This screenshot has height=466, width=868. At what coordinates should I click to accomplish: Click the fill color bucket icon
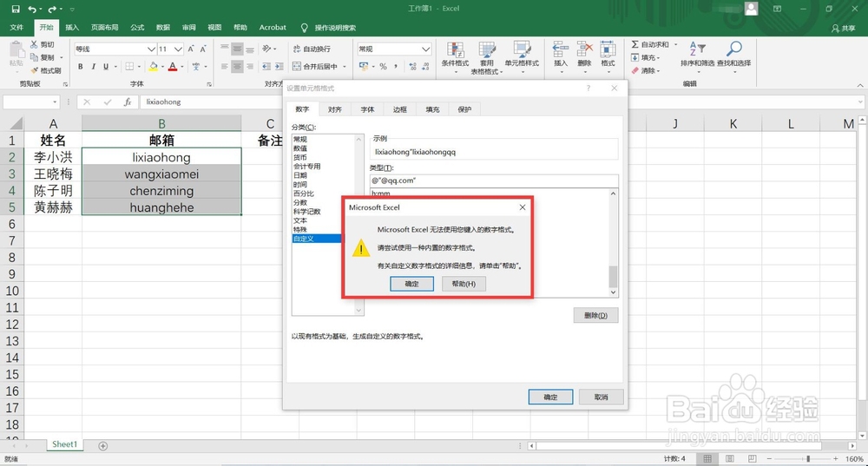click(x=154, y=67)
